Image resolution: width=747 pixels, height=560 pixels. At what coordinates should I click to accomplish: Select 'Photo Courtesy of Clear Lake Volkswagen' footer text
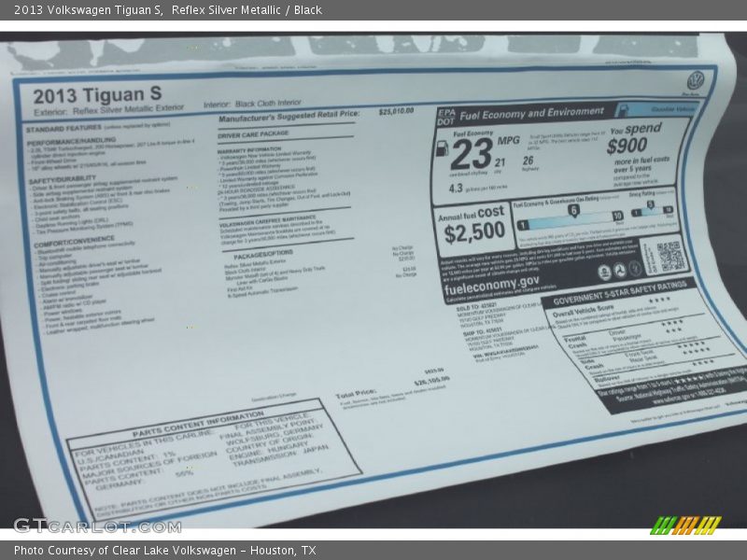125,551
